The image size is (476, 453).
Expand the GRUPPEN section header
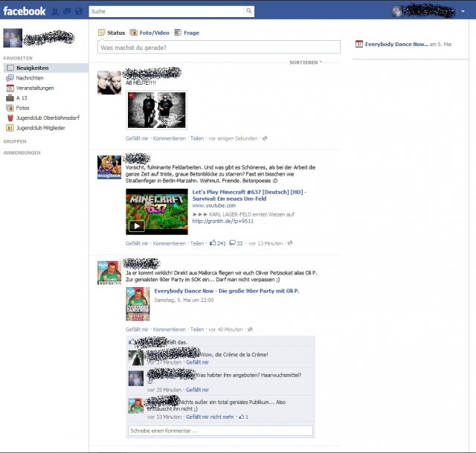click(15, 141)
